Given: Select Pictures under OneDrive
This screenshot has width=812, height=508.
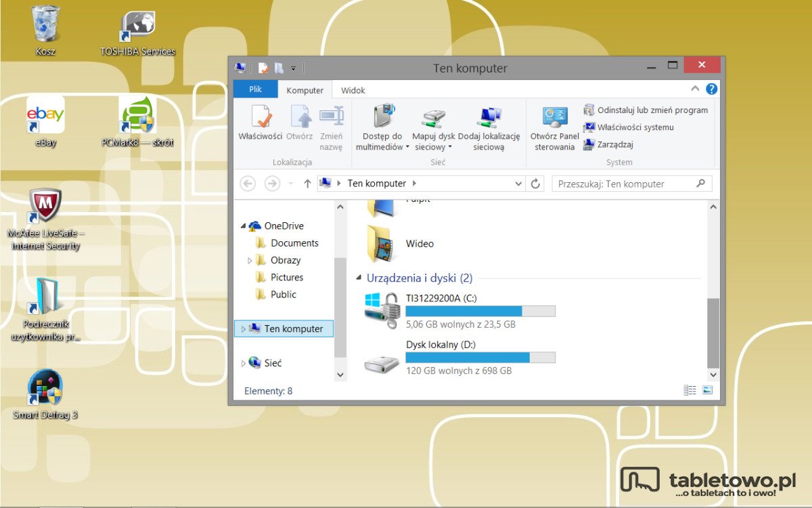Looking at the screenshot, I should pos(279,277).
